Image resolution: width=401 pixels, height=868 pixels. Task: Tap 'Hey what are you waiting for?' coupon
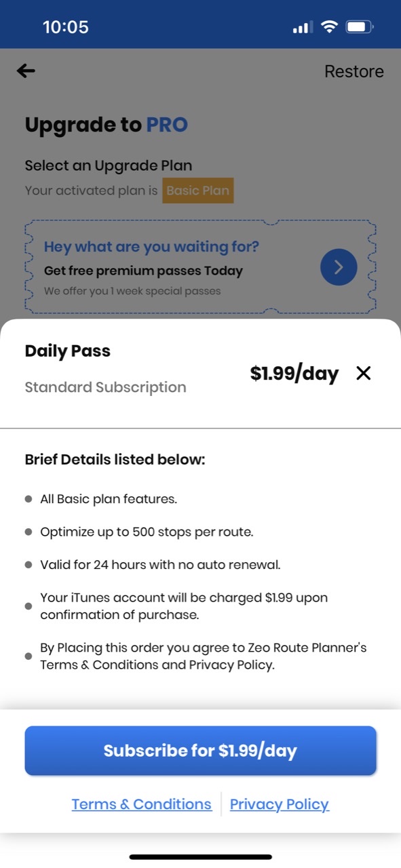[200, 267]
